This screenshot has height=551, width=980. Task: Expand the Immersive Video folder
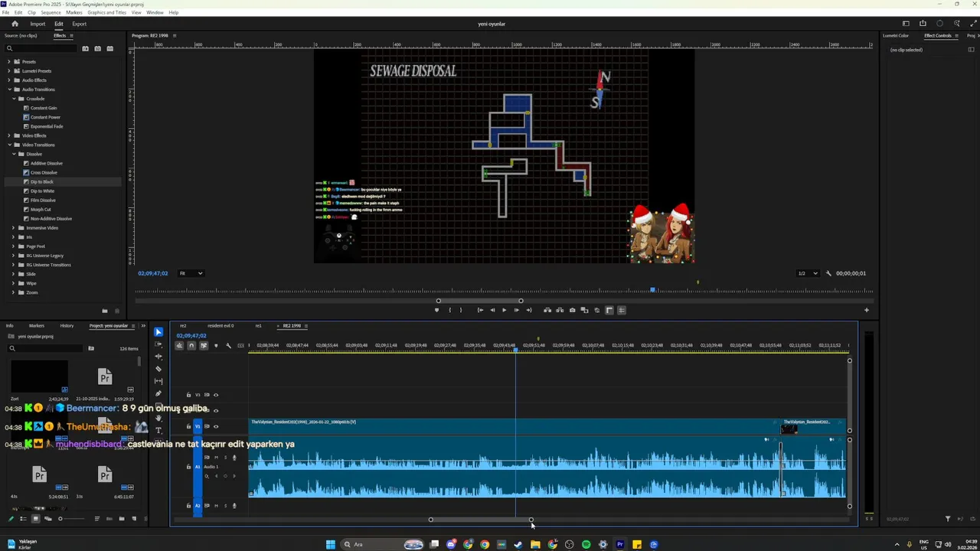pos(13,227)
